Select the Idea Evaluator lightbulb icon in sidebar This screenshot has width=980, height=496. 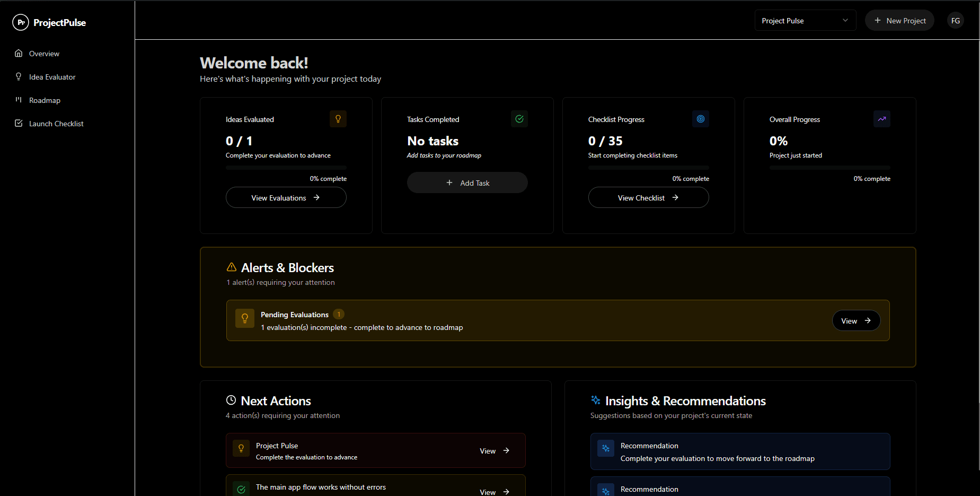[x=19, y=76]
